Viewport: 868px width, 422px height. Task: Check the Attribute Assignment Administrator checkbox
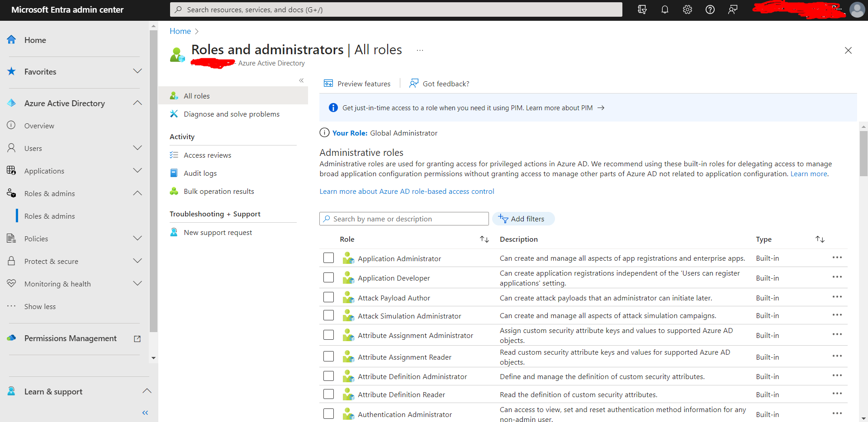[329, 335]
